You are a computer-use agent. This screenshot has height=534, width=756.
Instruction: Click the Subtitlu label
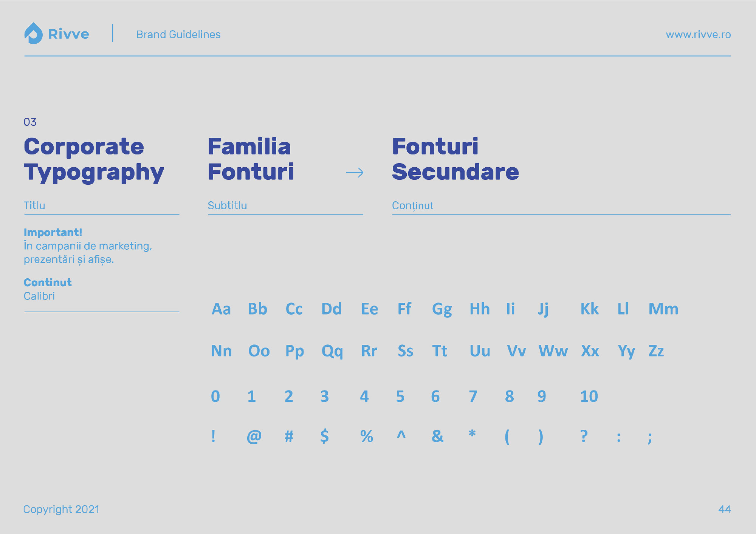point(227,205)
